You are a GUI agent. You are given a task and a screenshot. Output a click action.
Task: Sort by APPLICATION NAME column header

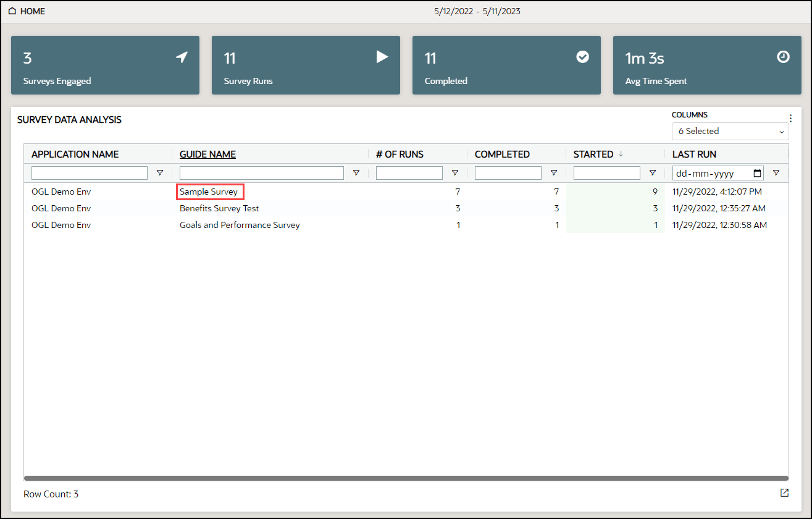pyautogui.click(x=75, y=154)
